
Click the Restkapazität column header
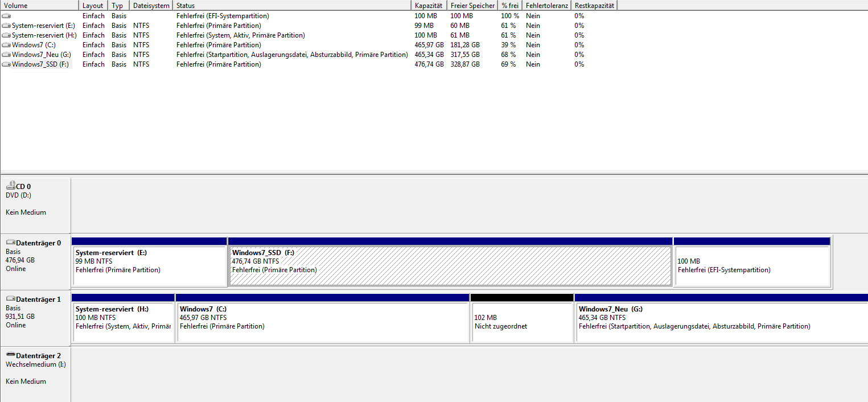595,5
